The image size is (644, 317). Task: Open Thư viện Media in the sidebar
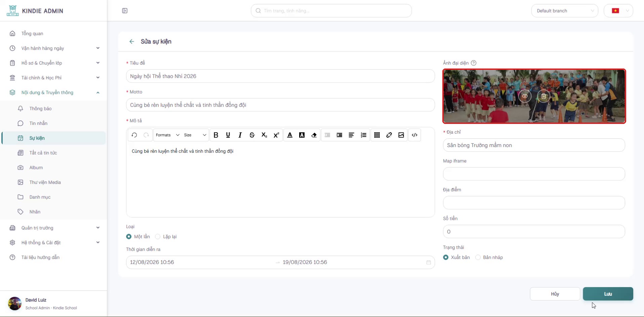[x=54, y=182]
